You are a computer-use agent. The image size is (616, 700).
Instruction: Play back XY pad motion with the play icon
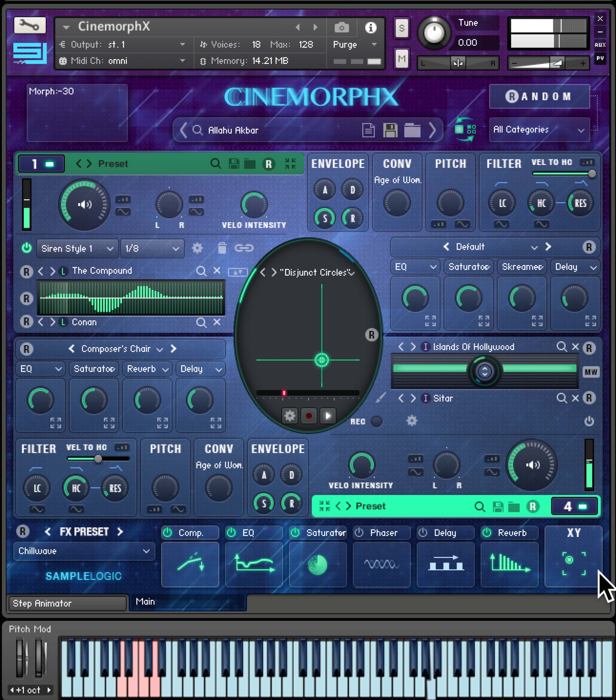327,416
